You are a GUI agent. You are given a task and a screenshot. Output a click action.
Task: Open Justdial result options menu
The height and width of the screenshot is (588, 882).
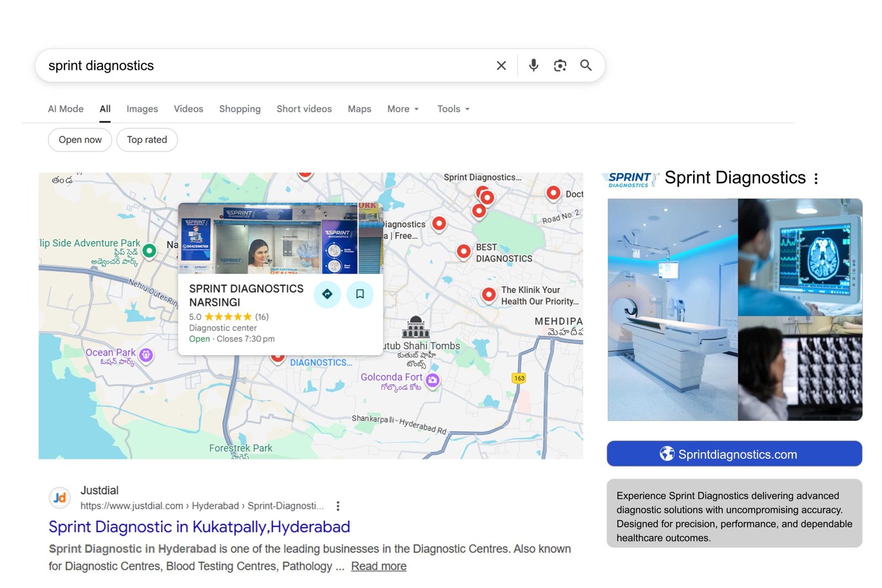click(x=338, y=506)
